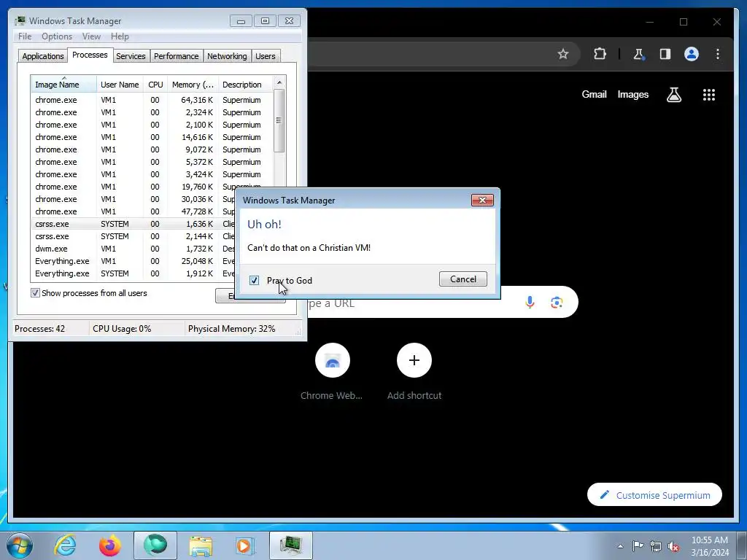Screen dimensions: 747x560
Task: Toggle the browser side panel icon
Action: coord(665,54)
